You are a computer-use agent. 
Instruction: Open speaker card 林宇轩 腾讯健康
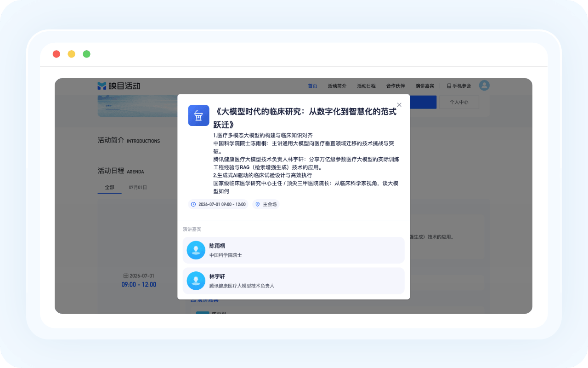point(294,281)
